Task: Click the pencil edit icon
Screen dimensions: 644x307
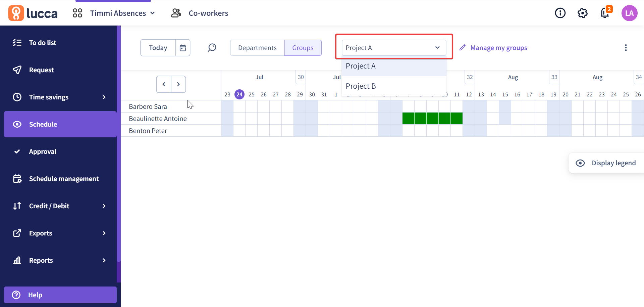Action: pyautogui.click(x=463, y=48)
